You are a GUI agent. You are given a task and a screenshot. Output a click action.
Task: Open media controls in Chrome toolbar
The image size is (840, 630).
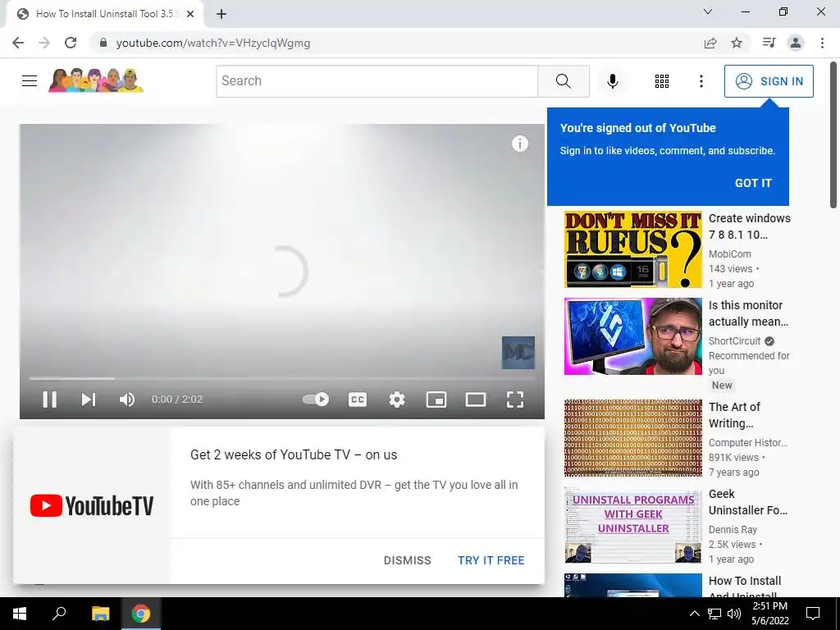pyautogui.click(x=769, y=43)
